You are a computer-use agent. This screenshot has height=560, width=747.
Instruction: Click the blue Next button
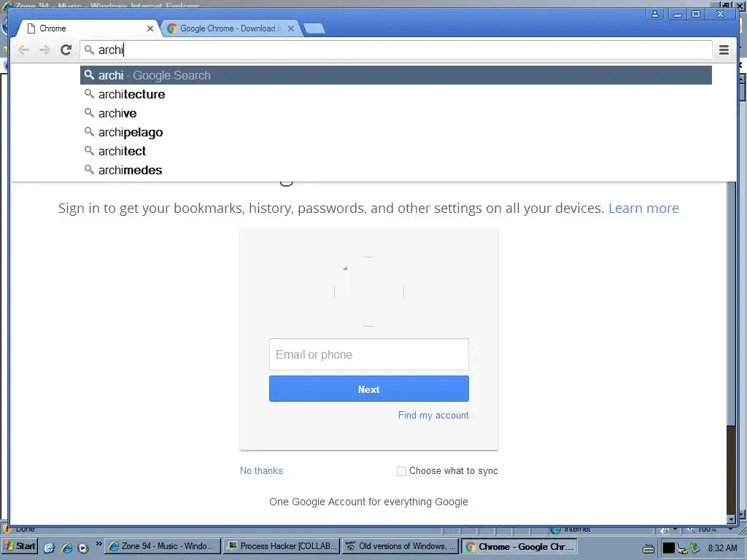pyautogui.click(x=368, y=389)
